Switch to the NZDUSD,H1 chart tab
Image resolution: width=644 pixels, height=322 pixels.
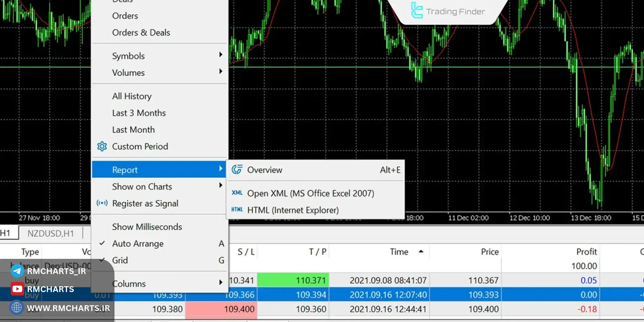coord(51,233)
